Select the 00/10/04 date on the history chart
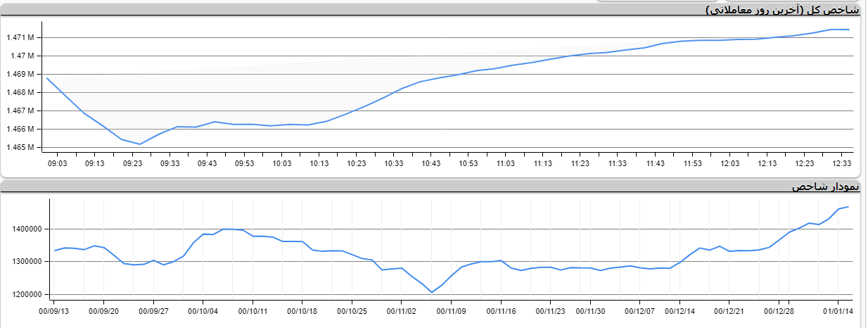Image resolution: width=868 pixels, height=328 pixels. click(x=203, y=310)
